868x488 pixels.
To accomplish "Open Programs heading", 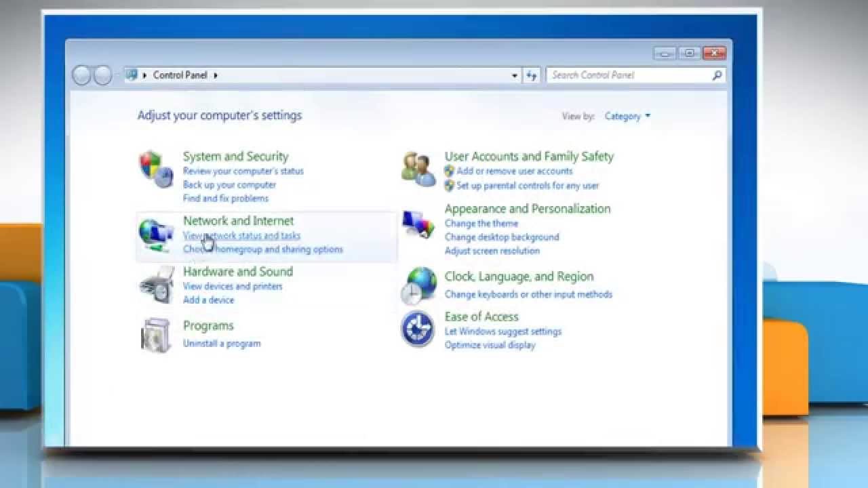I will click(x=208, y=325).
